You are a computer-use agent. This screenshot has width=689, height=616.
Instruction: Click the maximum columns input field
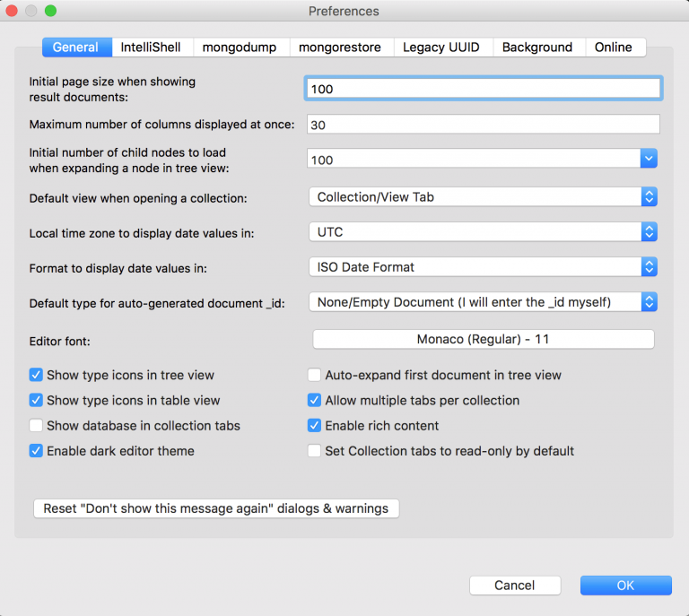[x=484, y=125]
